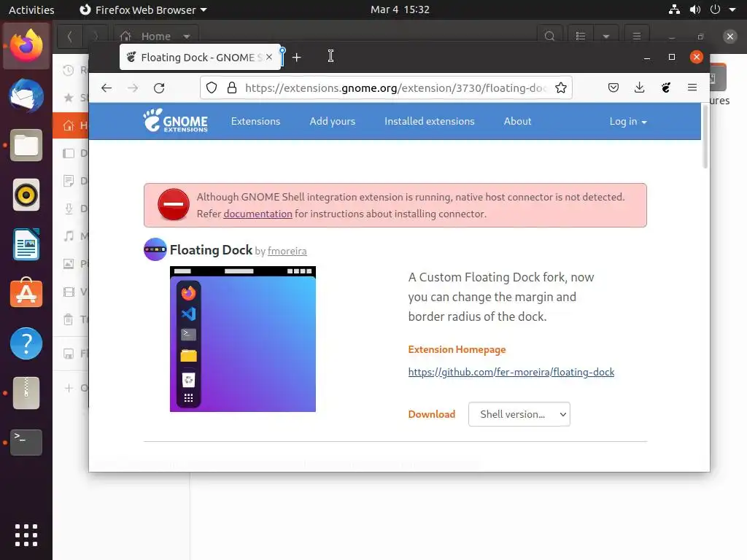Image resolution: width=747 pixels, height=560 pixels.
Task: Expand the Log in dropdown
Action: tap(628, 122)
